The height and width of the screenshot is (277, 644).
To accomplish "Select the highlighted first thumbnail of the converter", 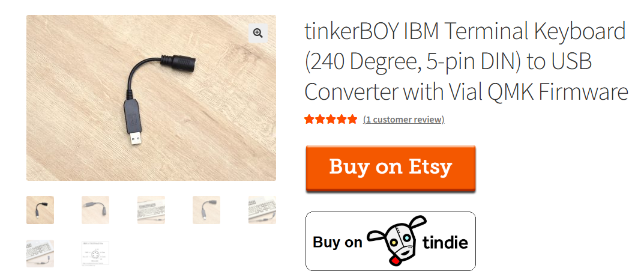I will (x=40, y=210).
